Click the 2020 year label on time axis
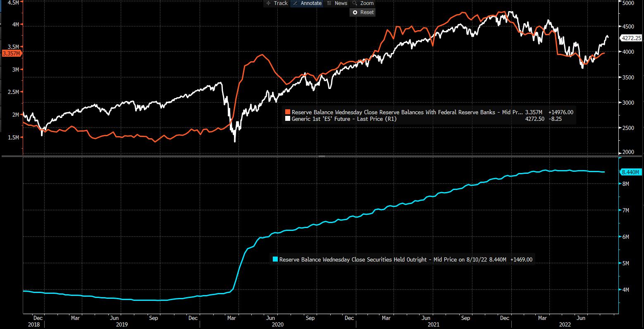The width and height of the screenshot is (644, 329). pyautogui.click(x=278, y=325)
